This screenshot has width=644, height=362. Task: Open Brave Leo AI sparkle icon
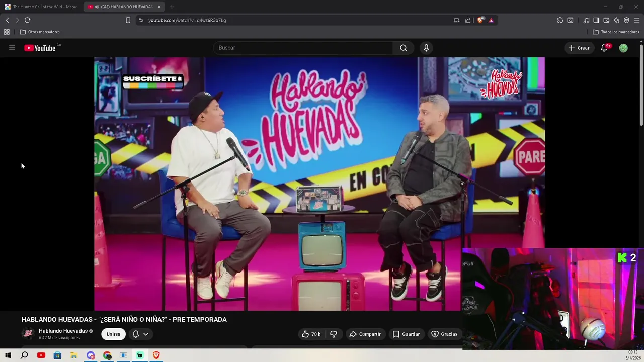click(616, 20)
